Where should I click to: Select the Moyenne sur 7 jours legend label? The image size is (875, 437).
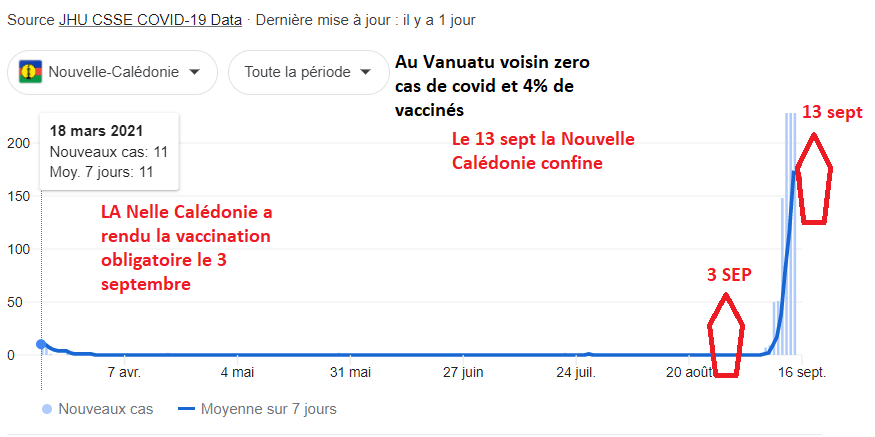(x=269, y=409)
